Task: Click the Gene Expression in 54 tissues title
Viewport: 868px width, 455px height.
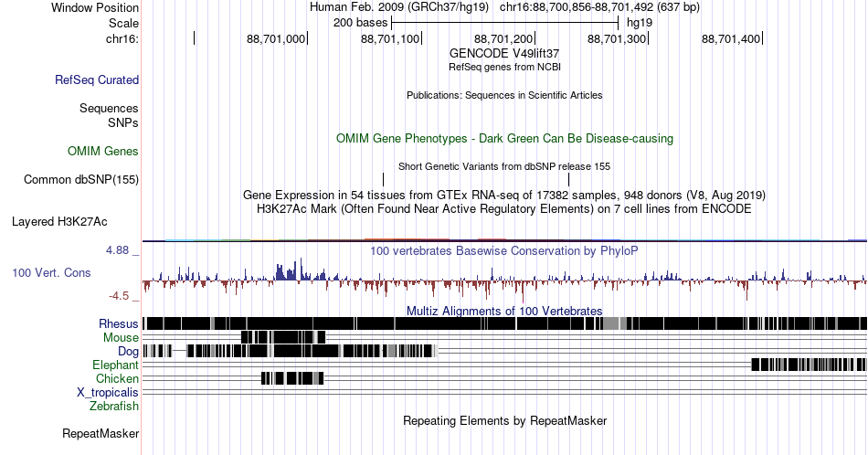Action: point(504,195)
